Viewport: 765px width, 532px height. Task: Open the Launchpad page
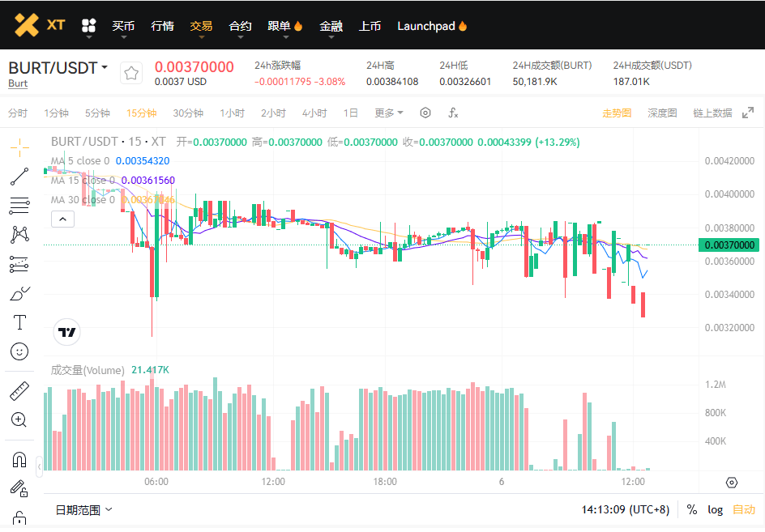pyautogui.click(x=431, y=26)
